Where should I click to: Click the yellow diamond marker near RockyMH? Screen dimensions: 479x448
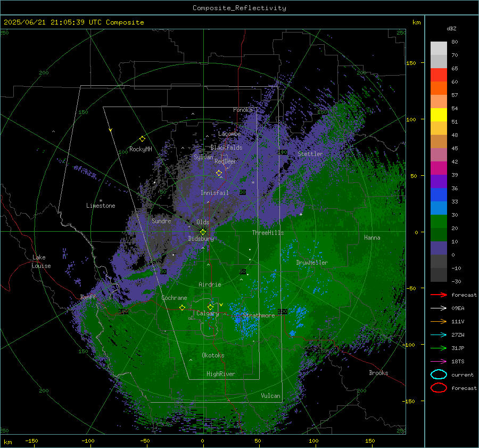click(x=142, y=139)
